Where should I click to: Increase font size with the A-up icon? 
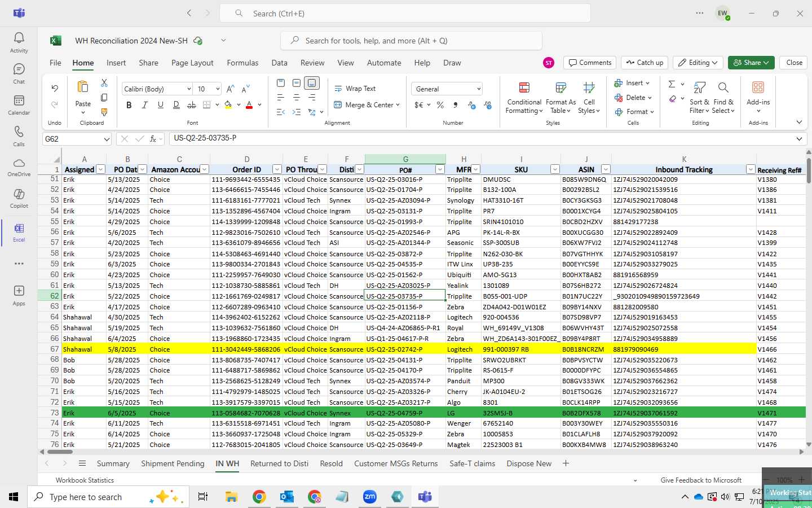tap(230, 89)
